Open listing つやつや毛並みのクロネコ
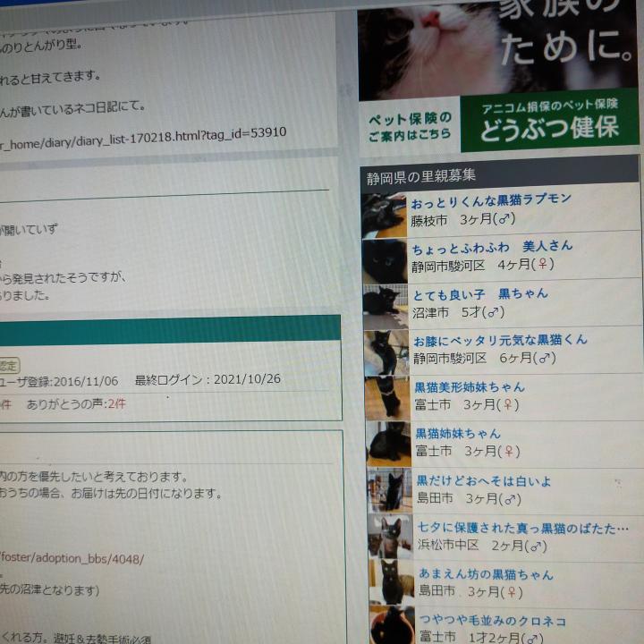Image resolution: width=644 pixels, height=644 pixels. (493, 621)
